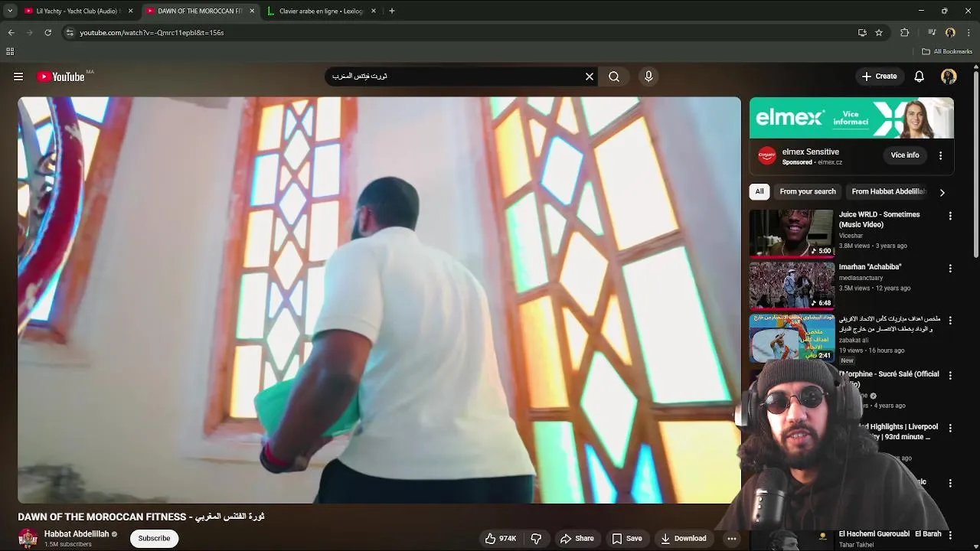This screenshot has width=980, height=551.
Task: Open the tab search dropdown arrow
Action: [x=8, y=11]
